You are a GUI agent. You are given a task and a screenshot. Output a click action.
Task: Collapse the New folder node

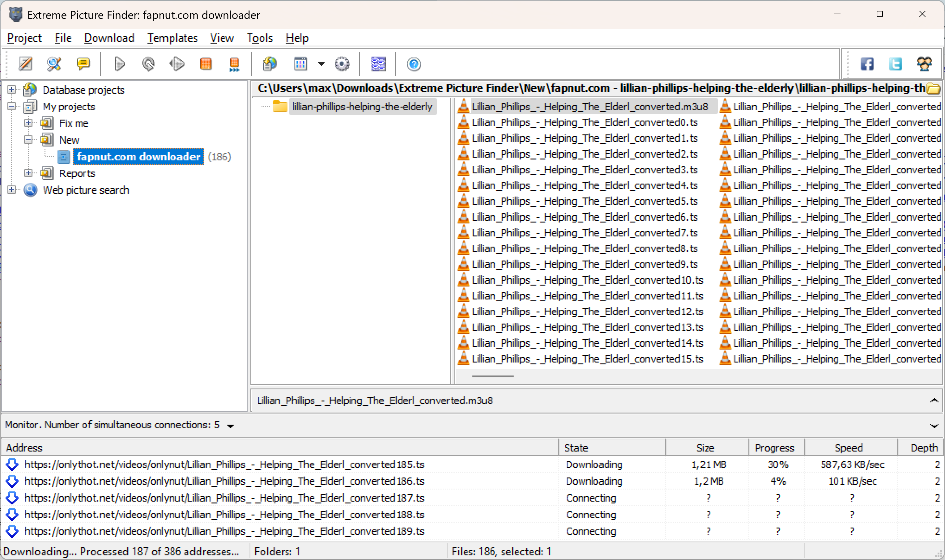(x=28, y=139)
